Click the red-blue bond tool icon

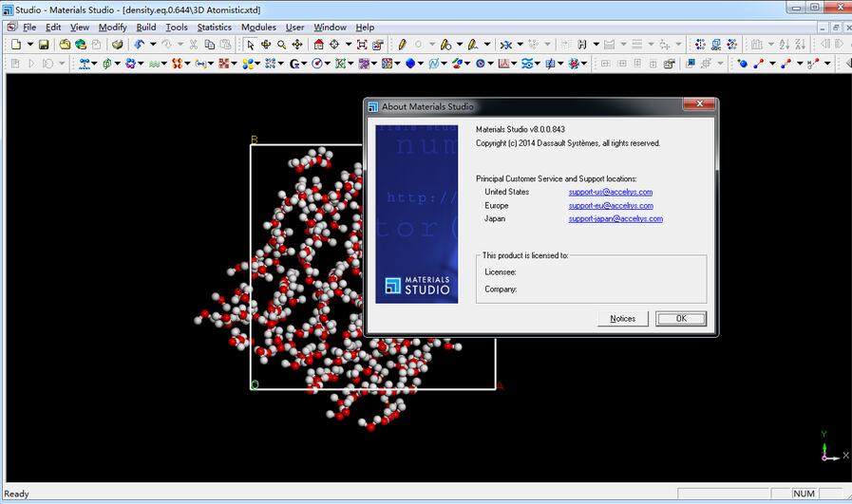759,64
